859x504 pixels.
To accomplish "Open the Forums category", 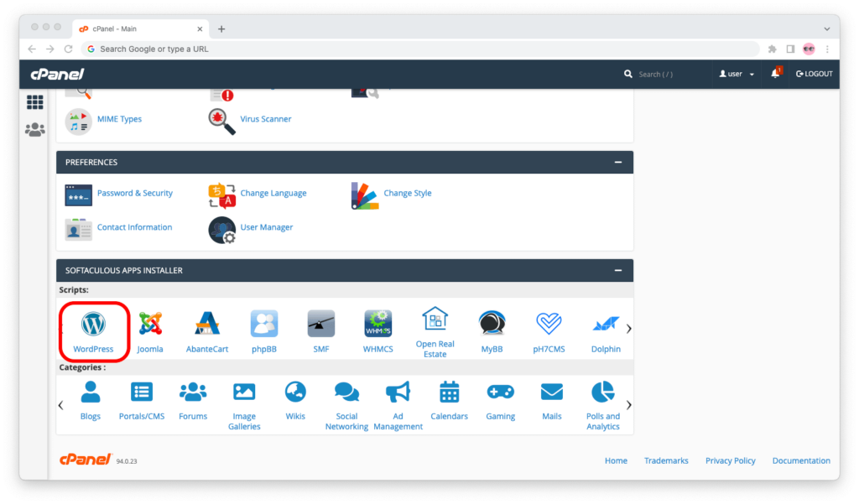I will [193, 401].
